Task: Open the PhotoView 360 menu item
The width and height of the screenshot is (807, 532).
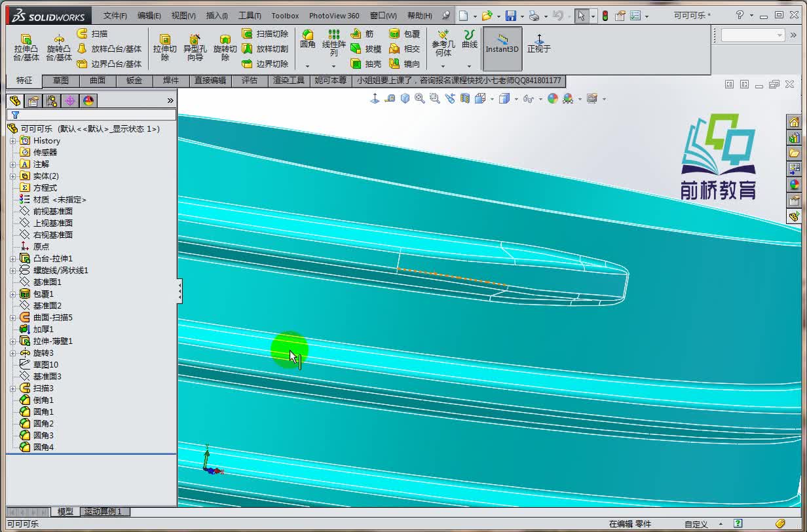Action: 333,14
